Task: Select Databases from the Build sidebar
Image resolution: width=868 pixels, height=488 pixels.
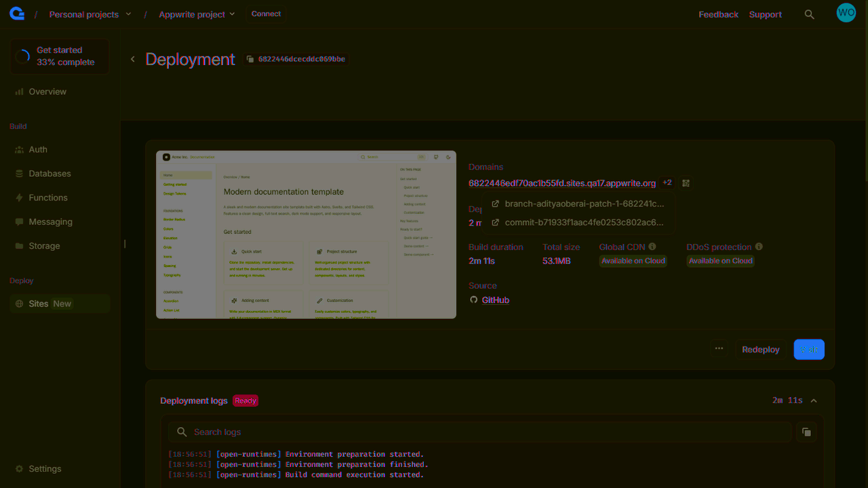Action: (x=49, y=173)
